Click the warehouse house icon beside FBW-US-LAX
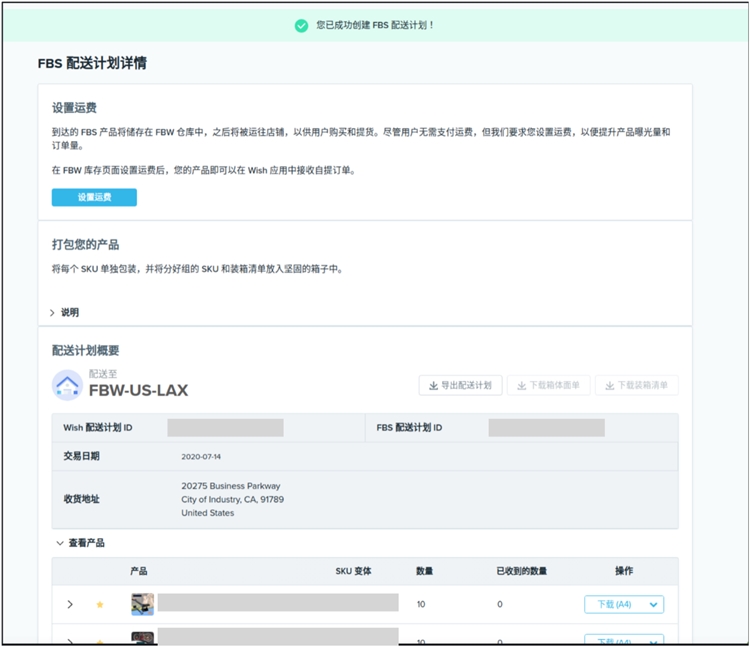750x648 pixels. 67,385
